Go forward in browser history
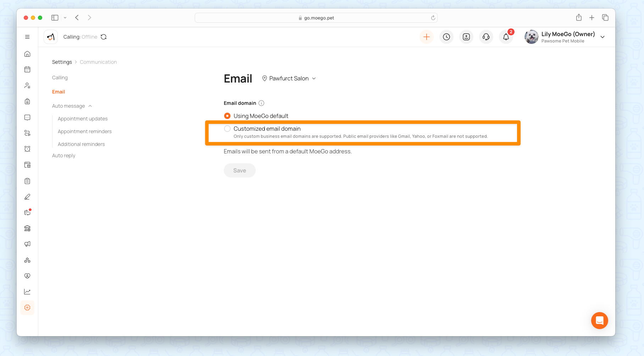Image resolution: width=644 pixels, height=356 pixels. click(89, 18)
